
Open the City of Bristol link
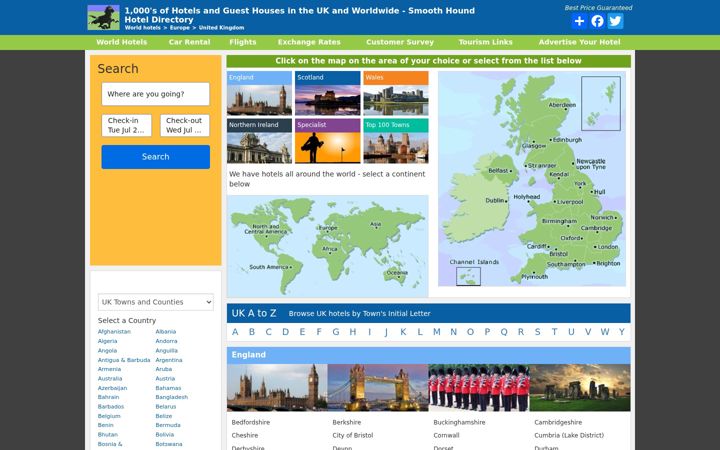pyautogui.click(x=353, y=435)
